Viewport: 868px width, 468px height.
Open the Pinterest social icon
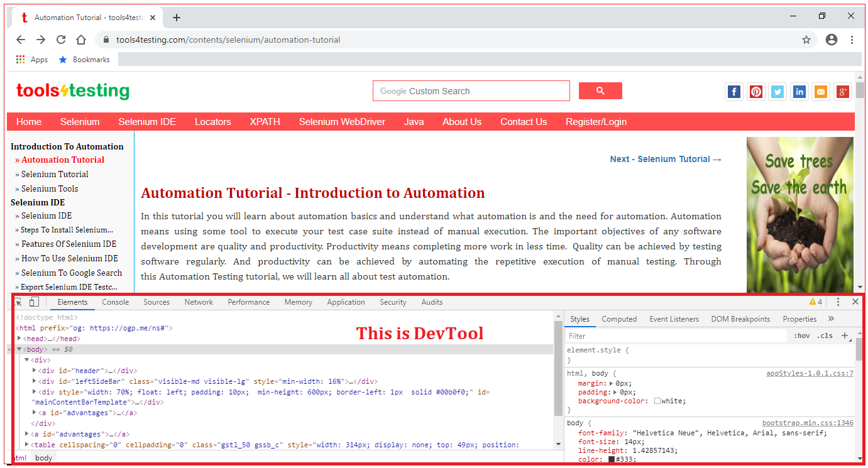point(756,92)
